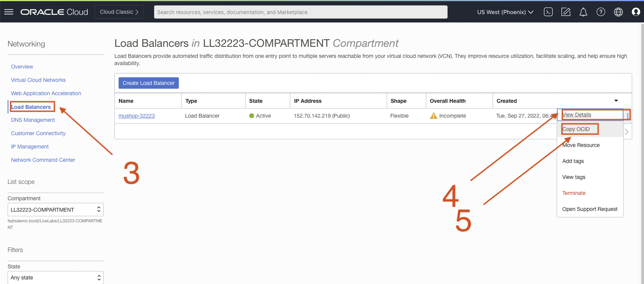The width and height of the screenshot is (644, 284).
Task: Expand the US West (Phoenix) region selector
Action: pyautogui.click(x=505, y=12)
